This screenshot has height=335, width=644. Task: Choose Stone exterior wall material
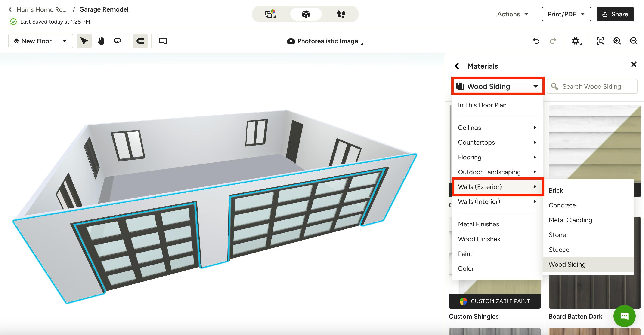coord(588,235)
